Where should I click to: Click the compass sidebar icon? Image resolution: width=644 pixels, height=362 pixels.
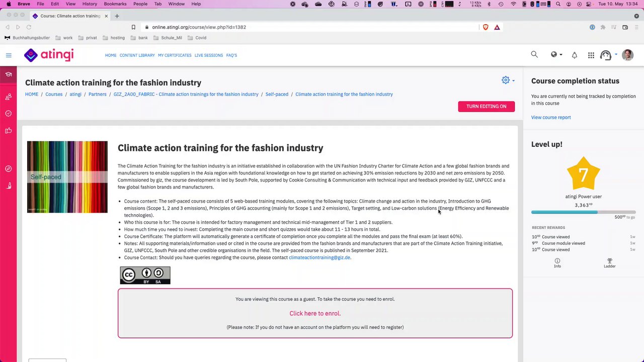click(x=9, y=169)
